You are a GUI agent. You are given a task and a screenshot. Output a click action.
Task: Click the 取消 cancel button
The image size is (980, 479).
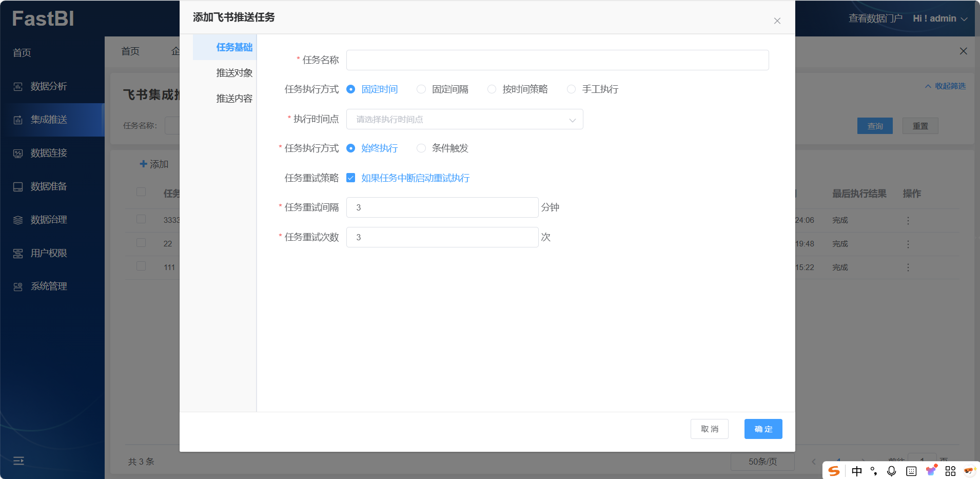pyautogui.click(x=710, y=429)
